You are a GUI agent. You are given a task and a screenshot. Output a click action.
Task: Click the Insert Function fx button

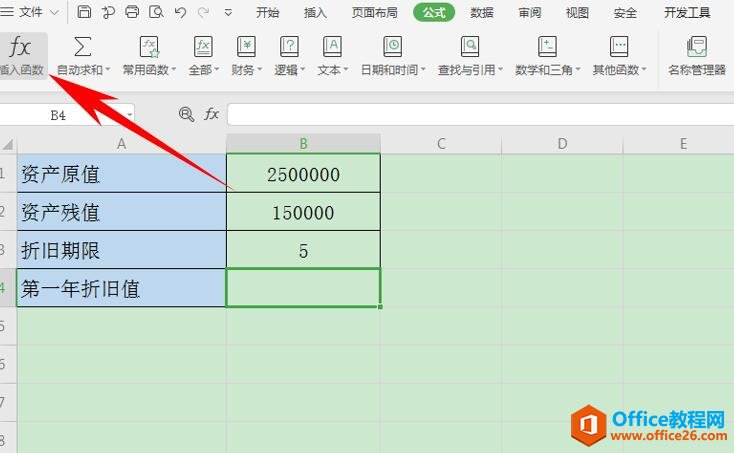pyautogui.click(x=22, y=55)
